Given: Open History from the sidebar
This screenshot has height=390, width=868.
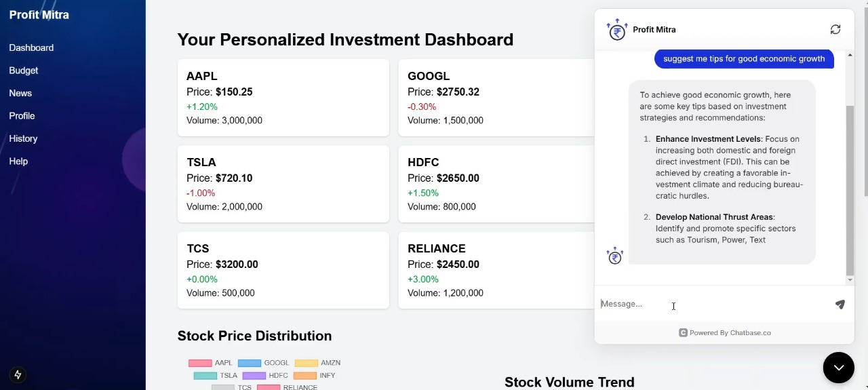Looking at the screenshot, I should (x=23, y=138).
